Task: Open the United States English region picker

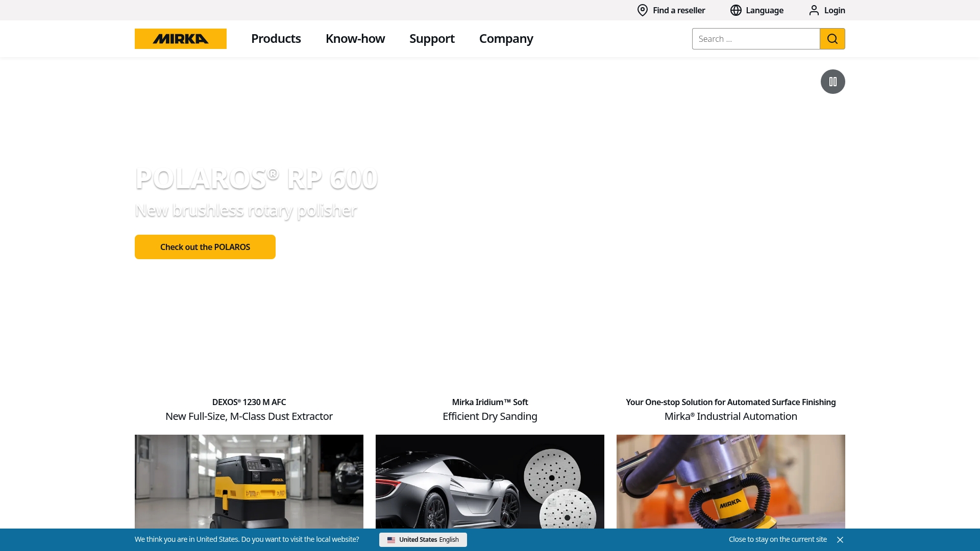Action: click(x=423, y=539)
